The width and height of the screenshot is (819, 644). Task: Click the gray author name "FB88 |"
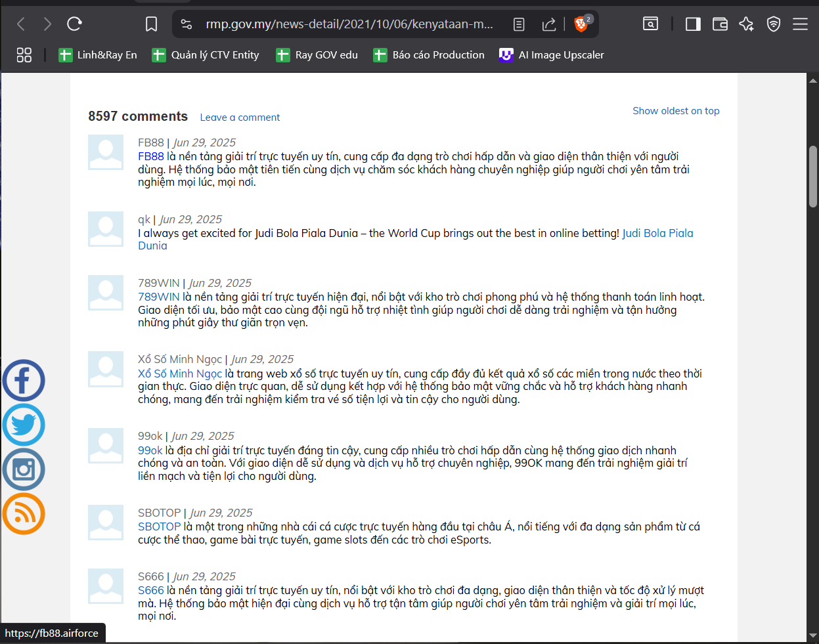click(x=154, y=142)
